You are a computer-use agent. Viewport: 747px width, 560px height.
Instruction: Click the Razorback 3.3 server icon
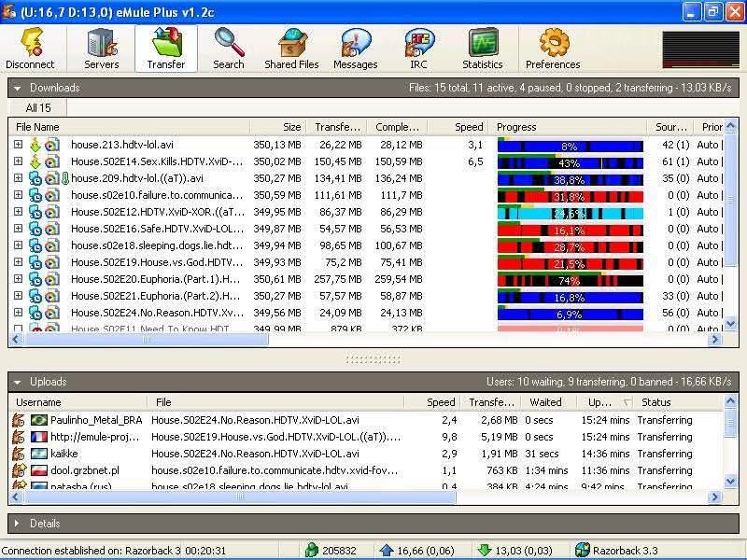[582, 551]
